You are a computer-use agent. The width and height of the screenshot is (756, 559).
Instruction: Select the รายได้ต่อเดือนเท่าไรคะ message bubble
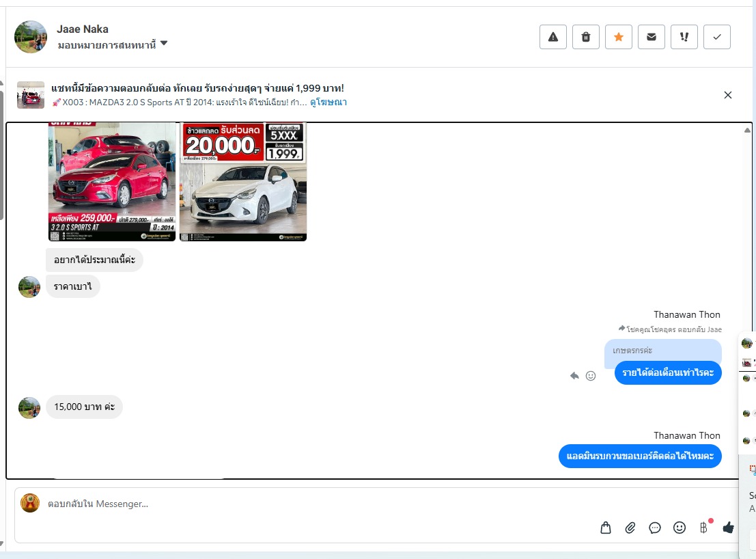tap(668, 373)
